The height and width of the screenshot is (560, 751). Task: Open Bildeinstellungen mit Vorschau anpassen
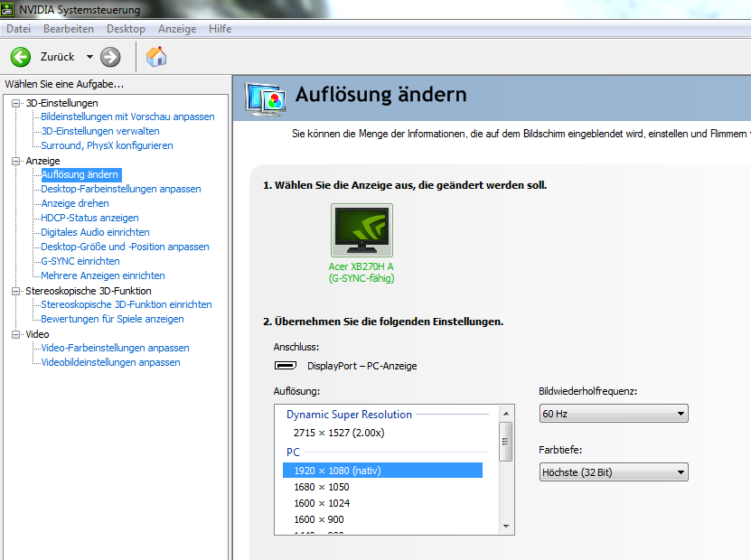(127, 117)
